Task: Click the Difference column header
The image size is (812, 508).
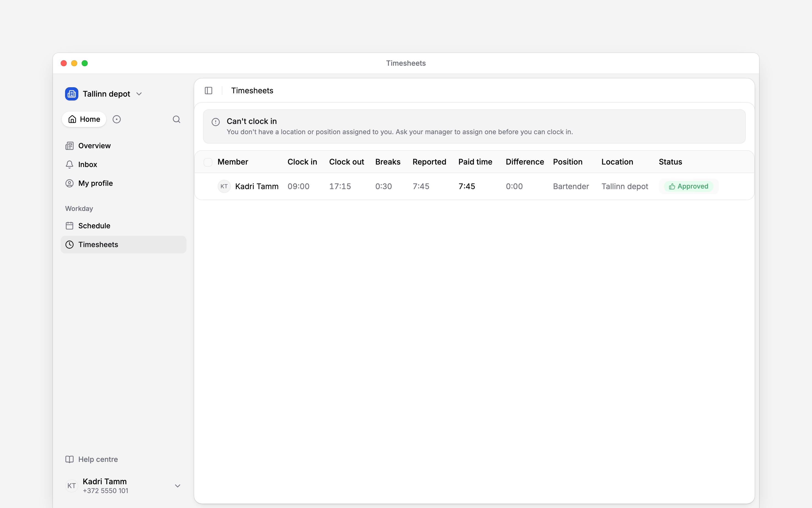Action: coord(525,162)
